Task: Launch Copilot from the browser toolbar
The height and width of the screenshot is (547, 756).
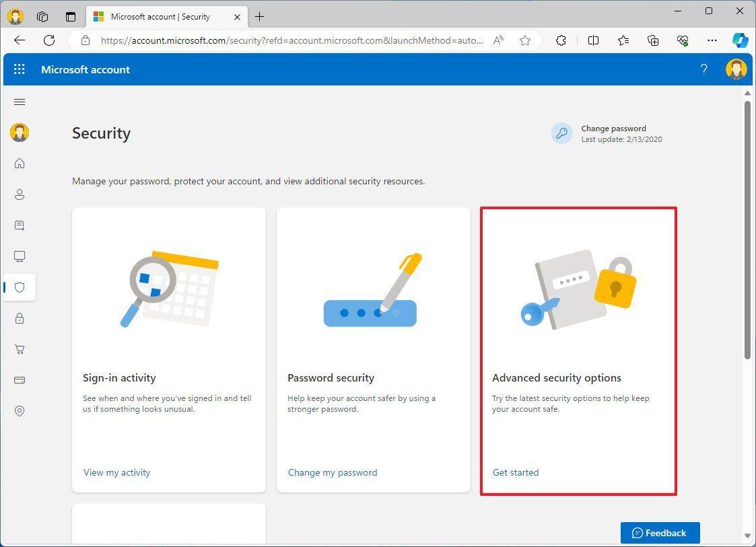Action: point(740,40)
